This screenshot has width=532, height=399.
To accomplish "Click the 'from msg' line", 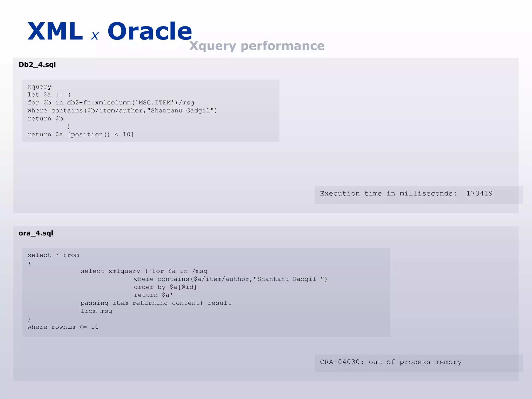I will tap(96, 311).
